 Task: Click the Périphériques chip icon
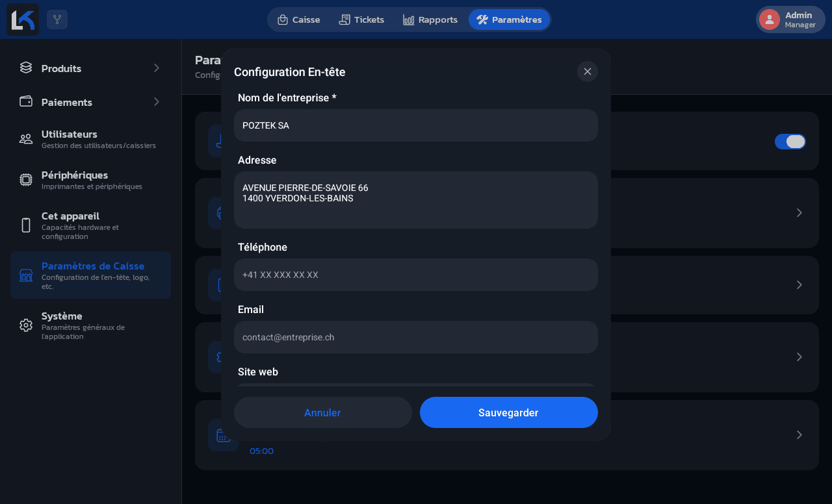(x=26, y=180)
